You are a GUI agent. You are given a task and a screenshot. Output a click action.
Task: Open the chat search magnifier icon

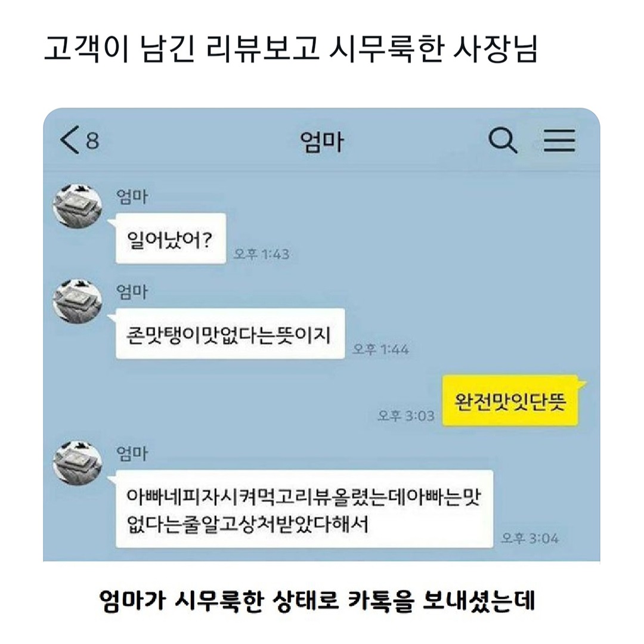503,140
